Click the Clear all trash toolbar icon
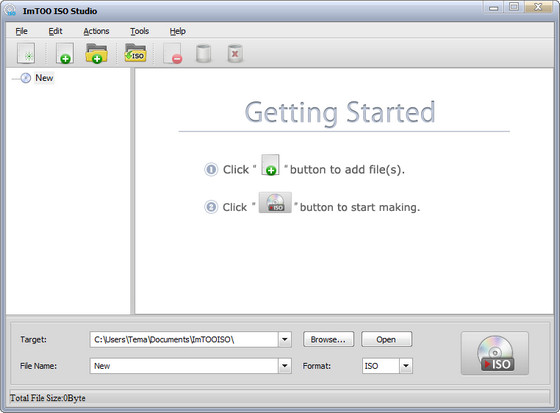Viewport: 560px width, 413px height. tap(235, 54)
